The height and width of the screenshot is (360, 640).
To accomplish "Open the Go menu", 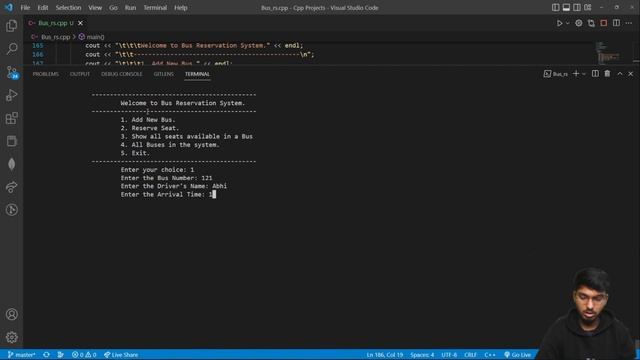I will click(x=113, y=8).
